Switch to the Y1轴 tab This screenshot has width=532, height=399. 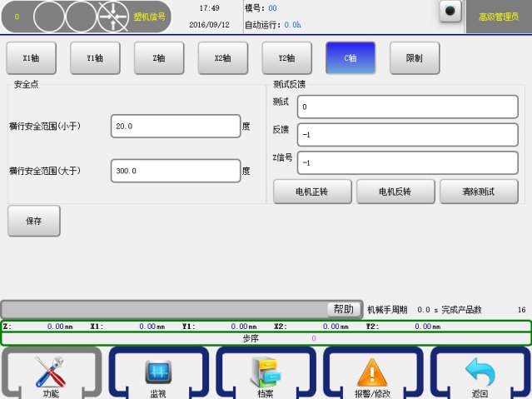95,58
